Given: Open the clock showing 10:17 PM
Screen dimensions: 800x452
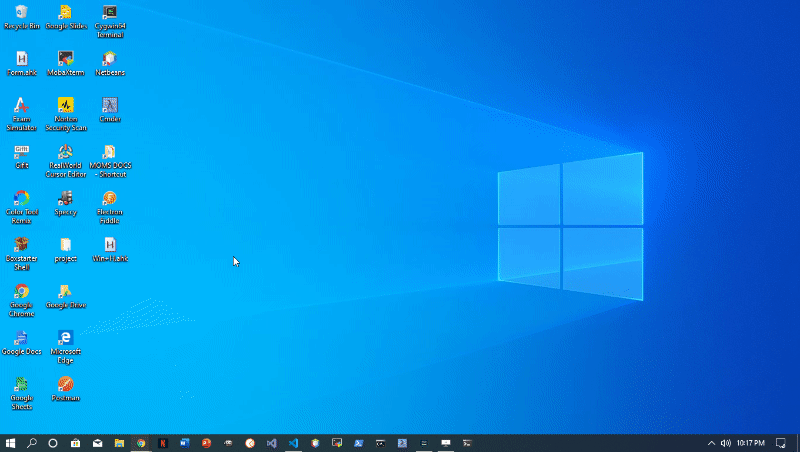Looking at the screenshot, I should coord(751,443).
